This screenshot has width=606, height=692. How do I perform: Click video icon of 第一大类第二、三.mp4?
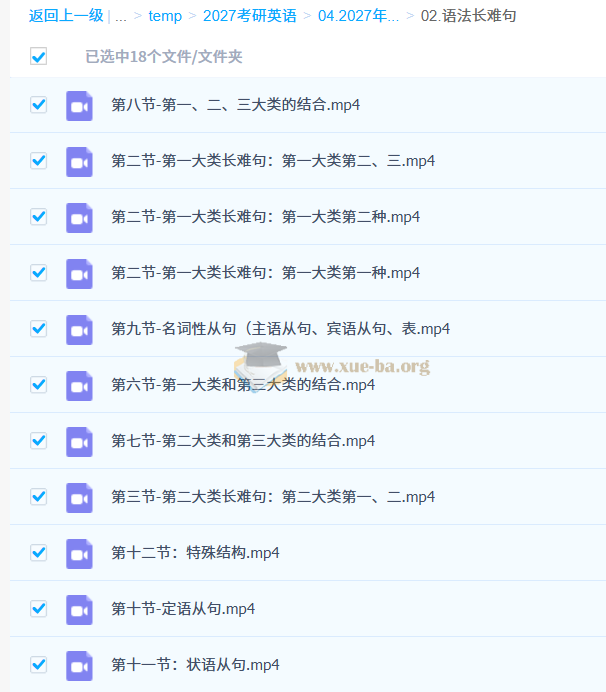coord(79,161)
